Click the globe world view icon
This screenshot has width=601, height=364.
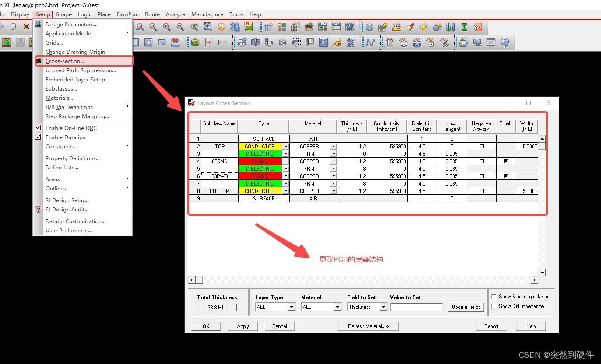pos(350,27)
